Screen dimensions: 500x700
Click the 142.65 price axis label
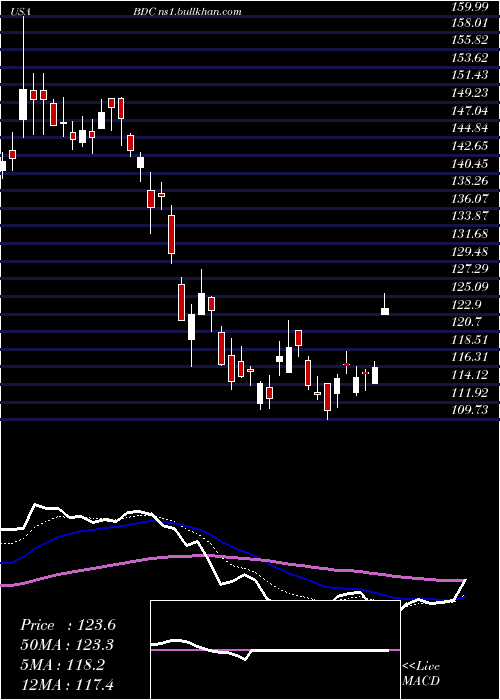coord(469,146)
